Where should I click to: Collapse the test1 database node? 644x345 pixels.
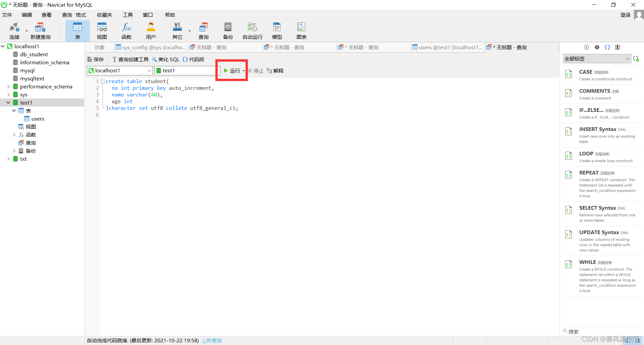pyautogui.click(x=8, y=102)
